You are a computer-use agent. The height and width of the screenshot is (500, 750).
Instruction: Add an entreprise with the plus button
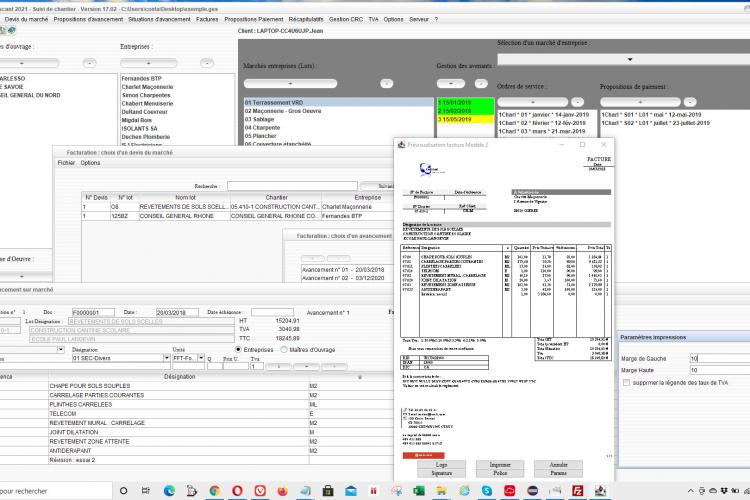pos(148,63)
